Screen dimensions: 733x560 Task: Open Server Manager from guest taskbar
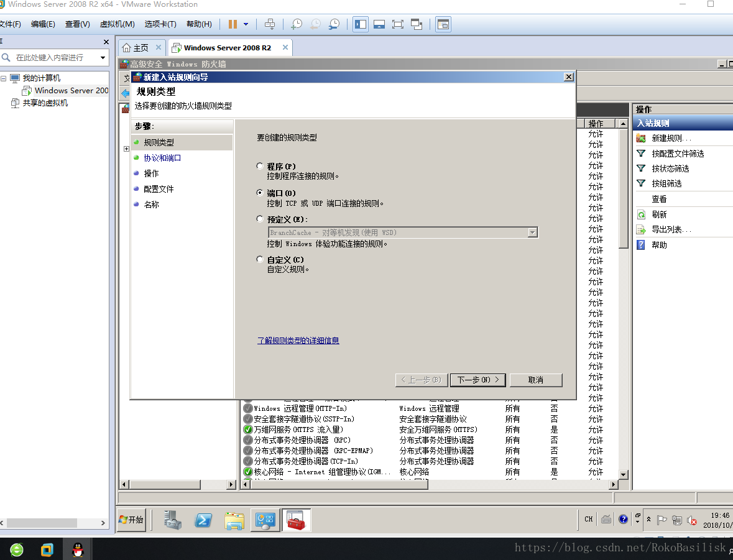click(x=172, y=520)
